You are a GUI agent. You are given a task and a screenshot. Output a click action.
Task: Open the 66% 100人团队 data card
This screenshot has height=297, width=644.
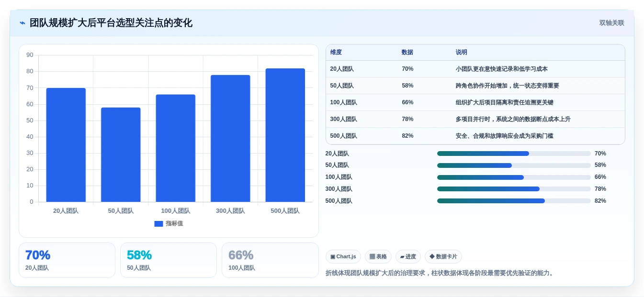pyautogui.click(x=270, y=260)
